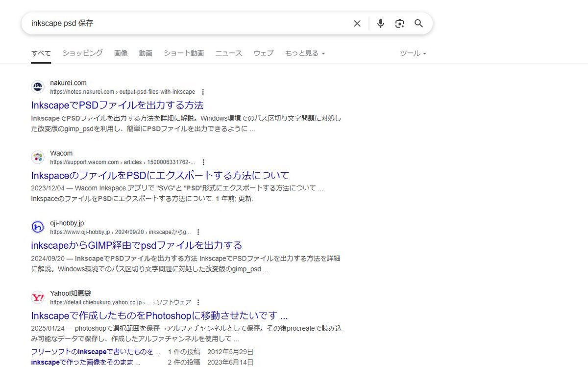Open the inkscapeで作った画像をそのまま sub-link
The height and width of the screenshot is (367, 588).
(x=86, y=362)
